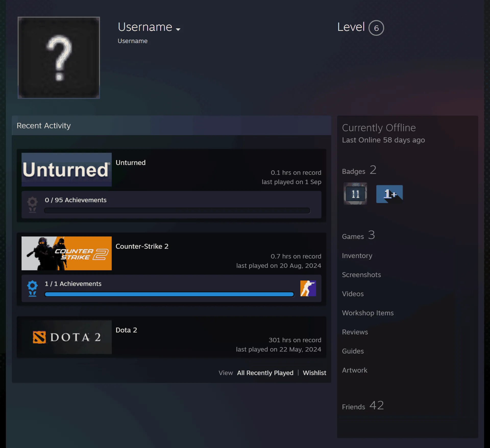Image resolution: width=490 pixels, height=448 pixels.
Task: Click the blue Counter-Strike 2 achievements ribbon icon
Action: [32, 288]
